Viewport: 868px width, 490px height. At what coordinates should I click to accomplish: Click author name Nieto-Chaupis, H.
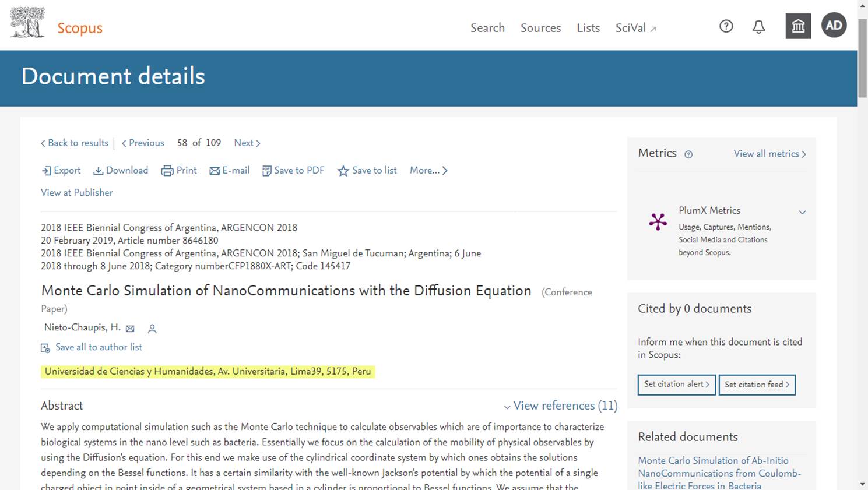(82, 327)
